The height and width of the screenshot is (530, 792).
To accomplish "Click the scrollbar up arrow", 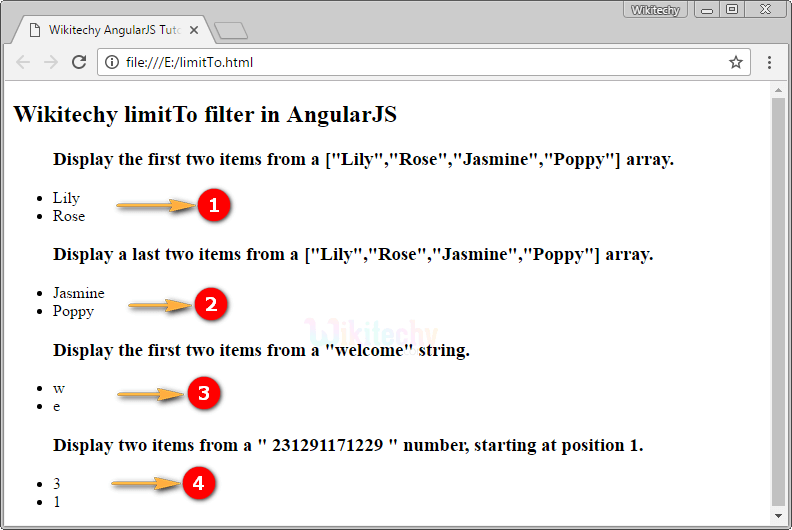I will [778, 90].
